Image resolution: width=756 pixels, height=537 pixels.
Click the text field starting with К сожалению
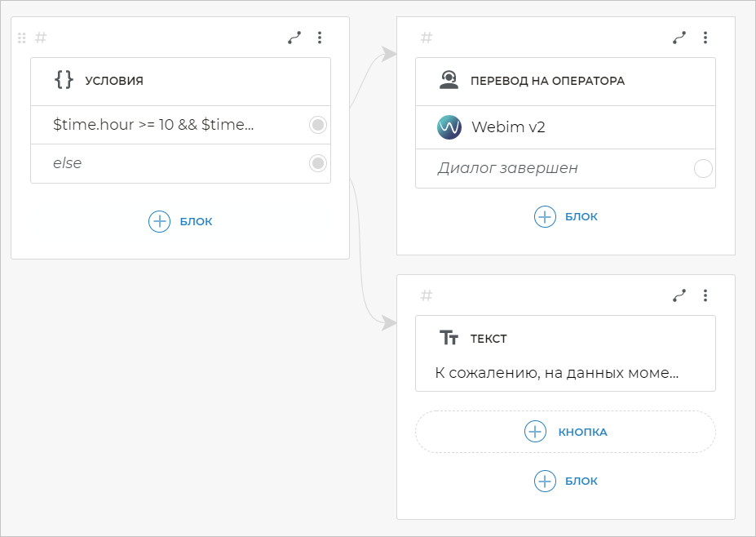click(x=558, y=373)
